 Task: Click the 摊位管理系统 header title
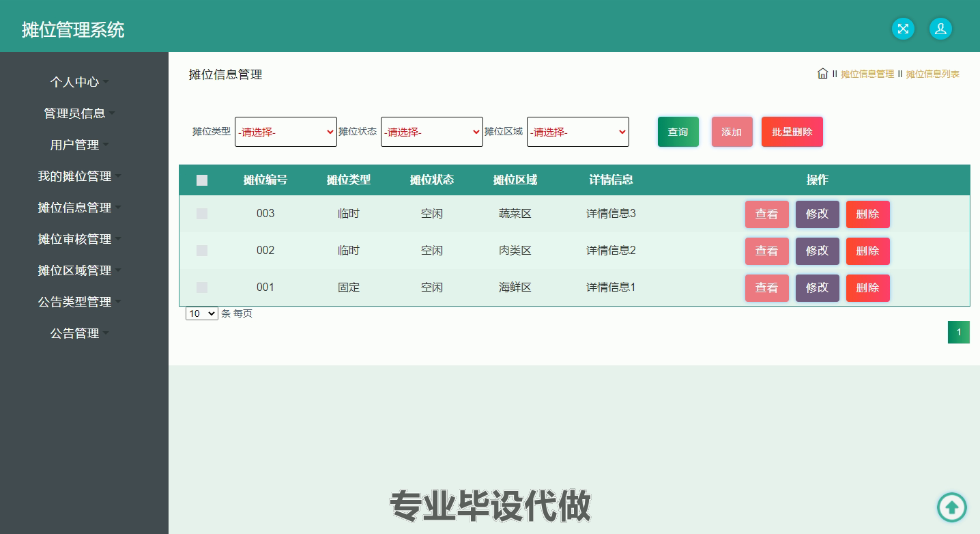[73, 29]
